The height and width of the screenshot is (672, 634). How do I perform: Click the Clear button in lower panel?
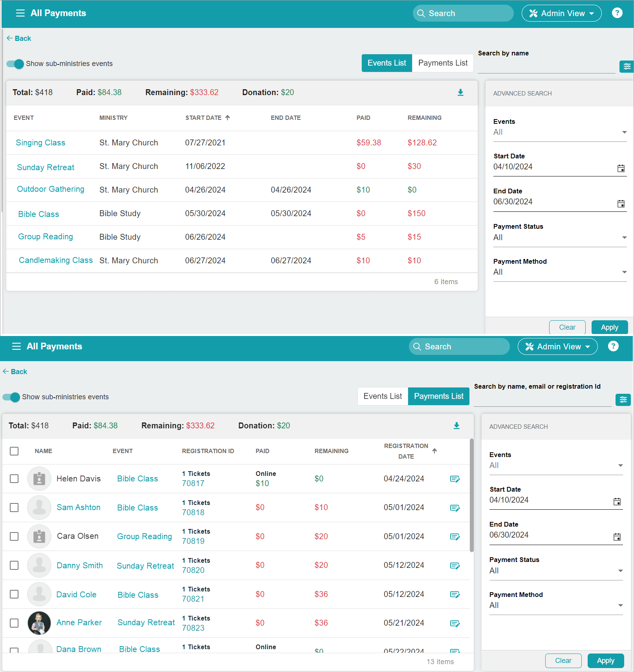563,661
